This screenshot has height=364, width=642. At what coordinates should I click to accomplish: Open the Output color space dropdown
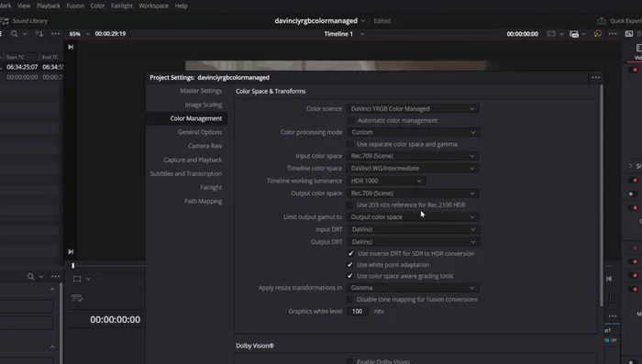[413, 193]
